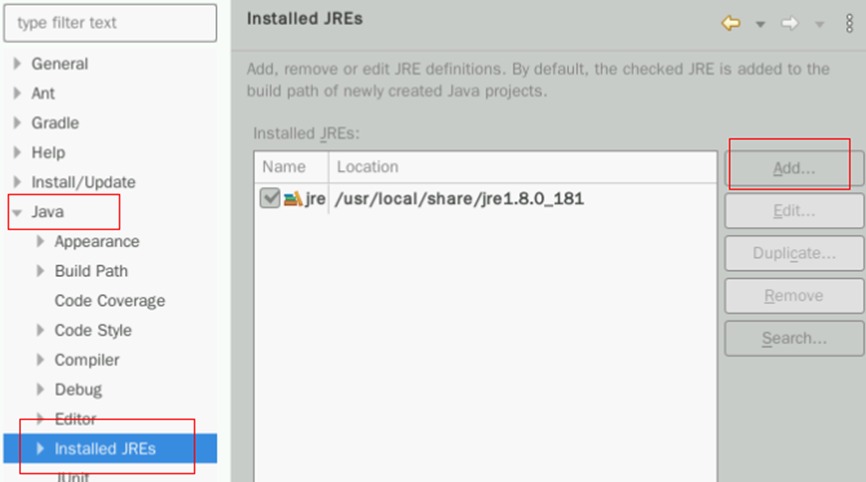Image resolution: width=866 pixels, height=482 pixels.
Task: Open the Install/Update preferences item
Action: (x=83, y=182)
